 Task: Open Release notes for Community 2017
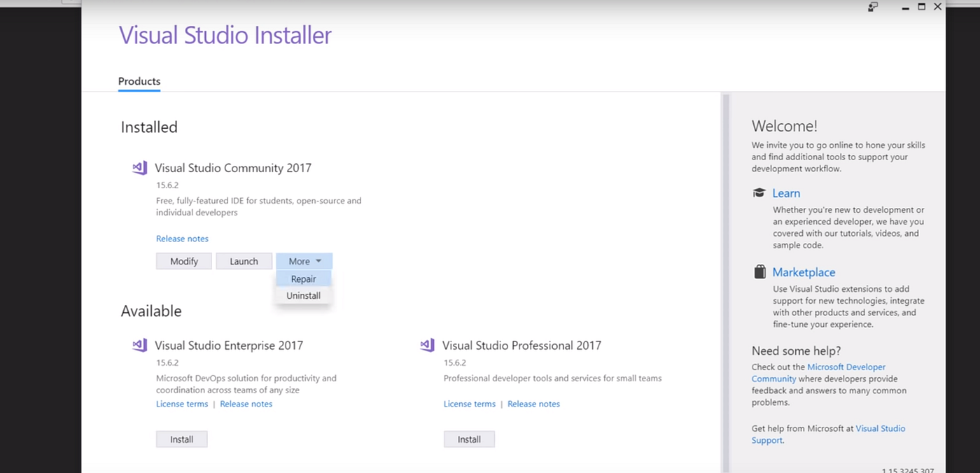pyautogui.click(x=182, y=239)
